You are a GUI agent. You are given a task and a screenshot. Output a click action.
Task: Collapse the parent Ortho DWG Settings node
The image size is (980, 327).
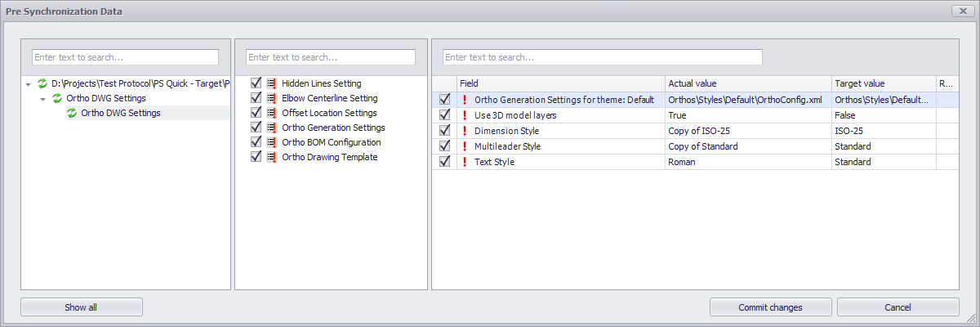click(43, 99)
